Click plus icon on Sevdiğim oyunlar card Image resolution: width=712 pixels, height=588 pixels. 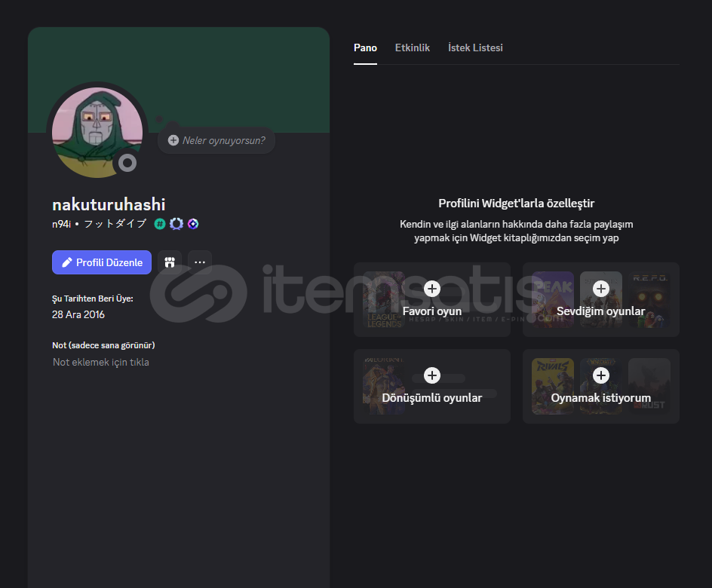[x=600, y=289]
